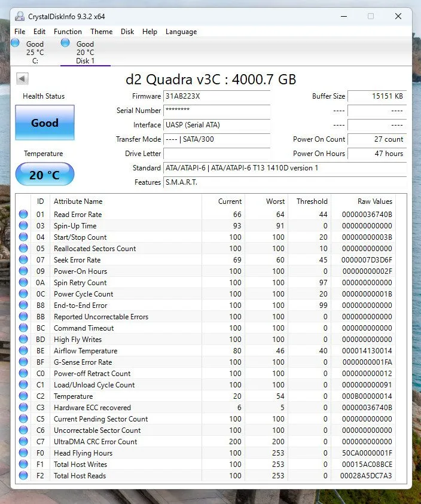Select the Uncorrectable Sector Count row
The height and width of the screenshot is (504, 421).
pos(206,430)
